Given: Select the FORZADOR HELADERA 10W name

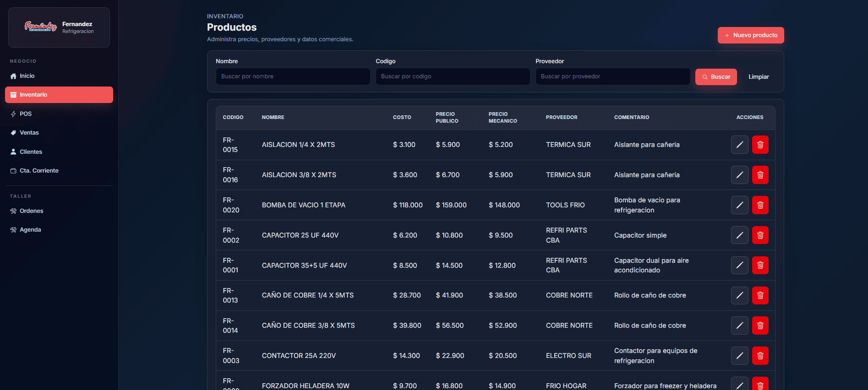Looking at the screenshot, I should click(x=306, y=386).
